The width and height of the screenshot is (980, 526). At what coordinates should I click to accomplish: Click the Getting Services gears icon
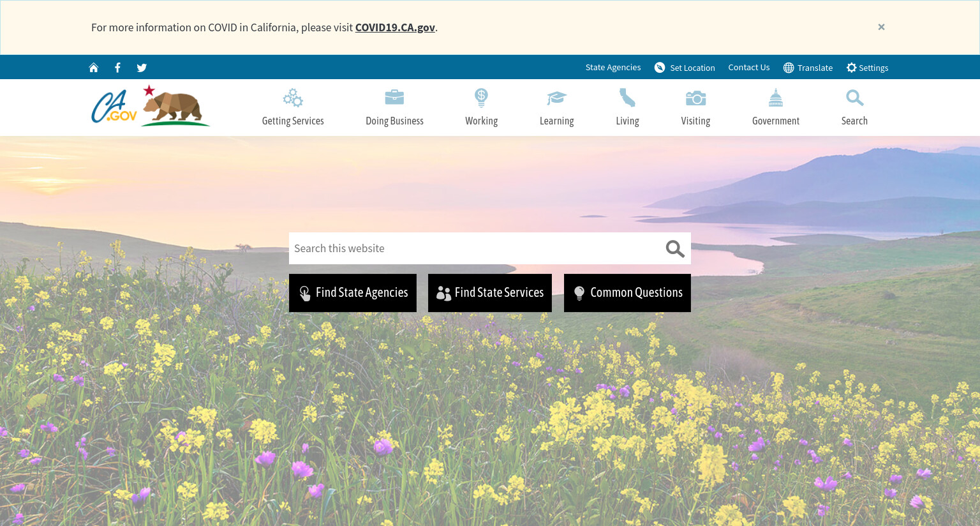point(293,98)
